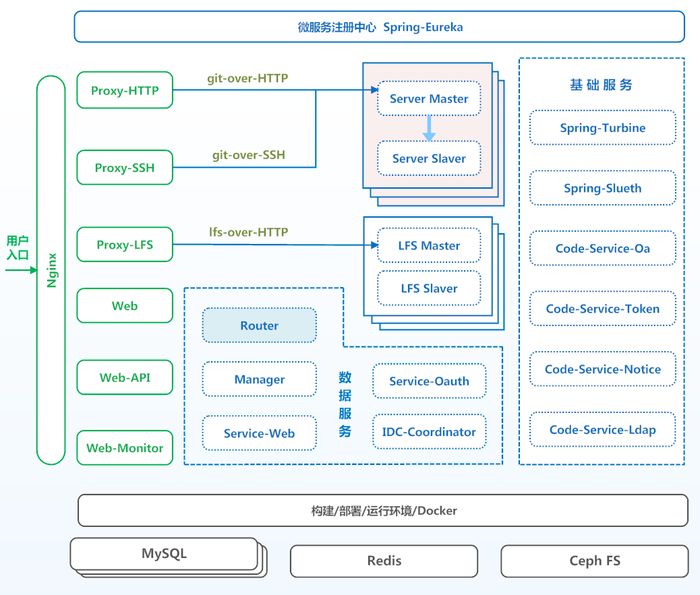The width and height of the screenshot is (700, 595).
Task: Select the Web box
Action: point(125,305)
